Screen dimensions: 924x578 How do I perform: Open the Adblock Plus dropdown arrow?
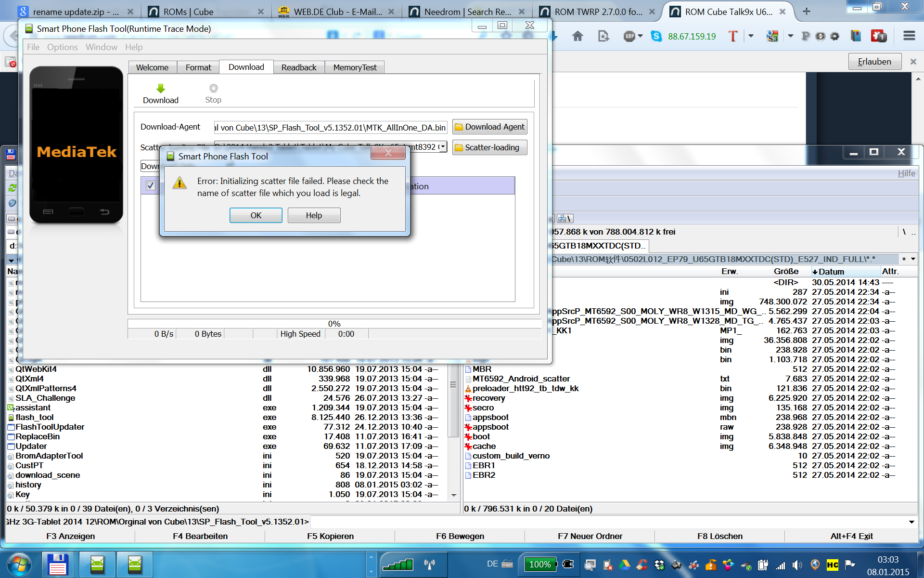[640, 36]
